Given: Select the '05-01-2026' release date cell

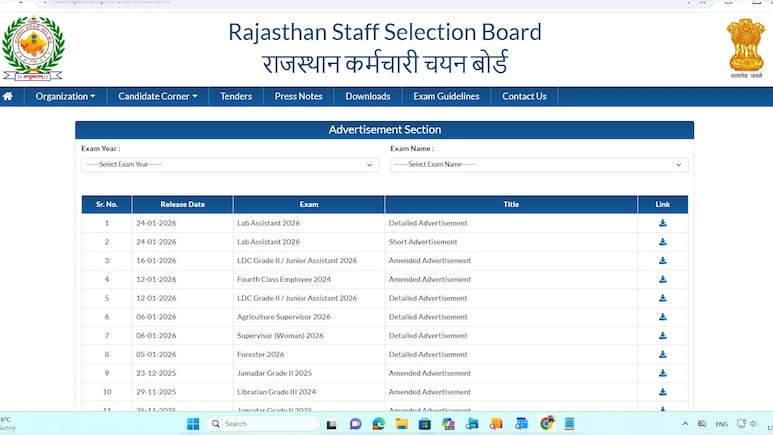Looking at the screenshot, I should pos(182,354).
